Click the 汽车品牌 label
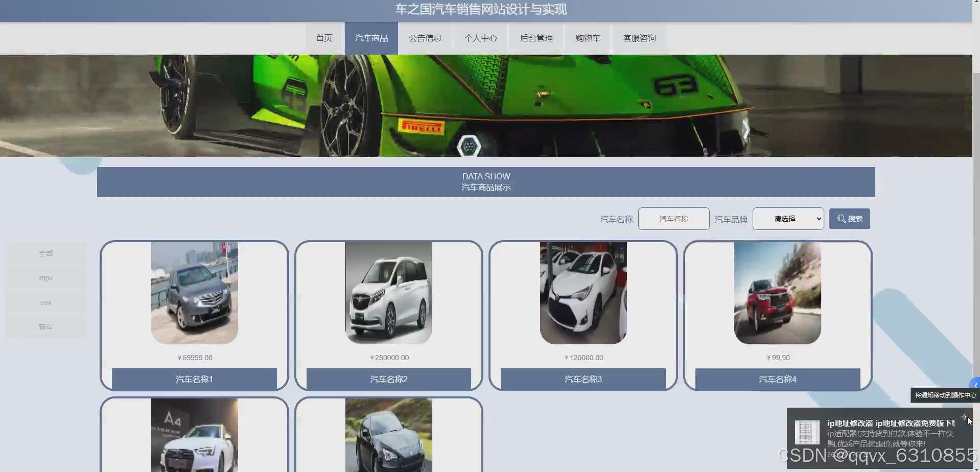The image size is (980, 472). (731, 219)
